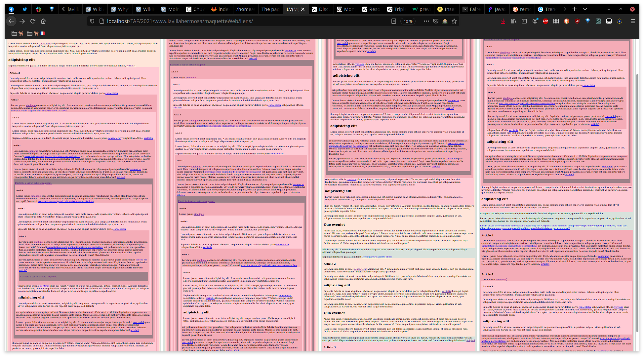Image resolution: width=644 pixels, height=357 pixels.
Task: Open a new tab with the plus button
Action: [x=575, y=9]
